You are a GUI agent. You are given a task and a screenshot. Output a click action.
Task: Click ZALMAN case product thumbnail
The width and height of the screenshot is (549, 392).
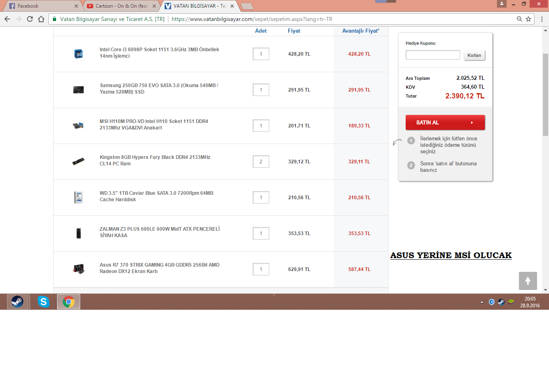click(79, 234)
